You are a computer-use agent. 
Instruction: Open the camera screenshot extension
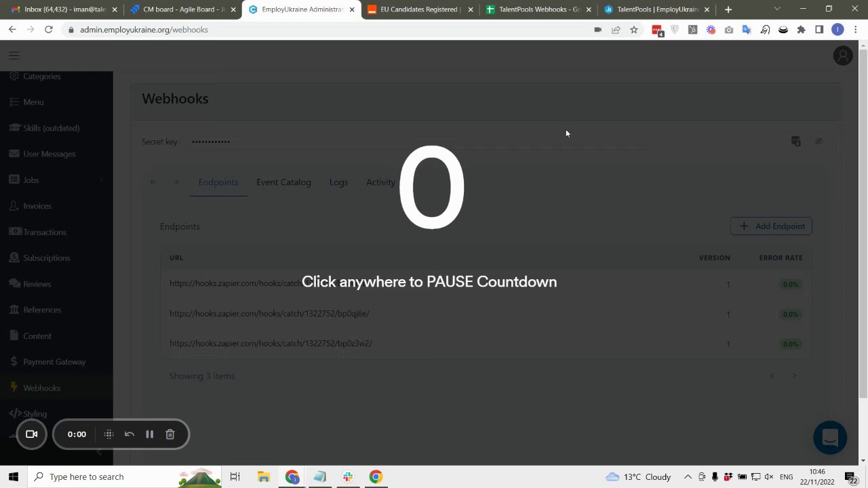point(729,30)
